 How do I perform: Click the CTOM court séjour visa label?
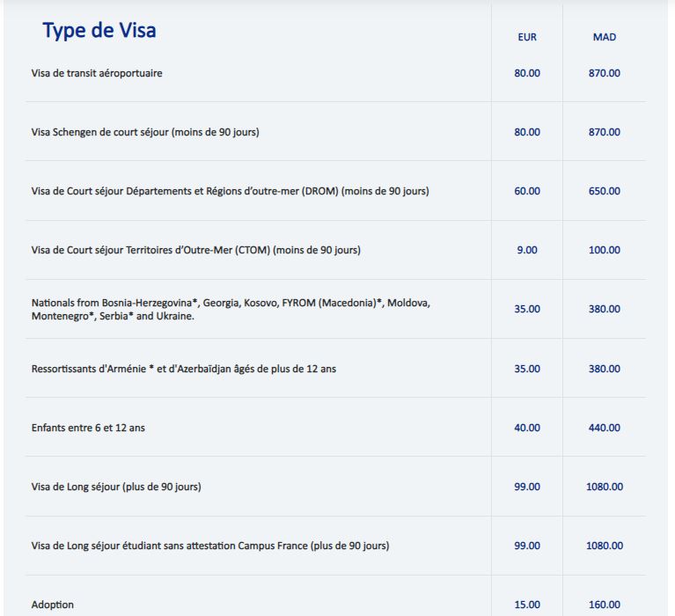(x=195, y=250)
